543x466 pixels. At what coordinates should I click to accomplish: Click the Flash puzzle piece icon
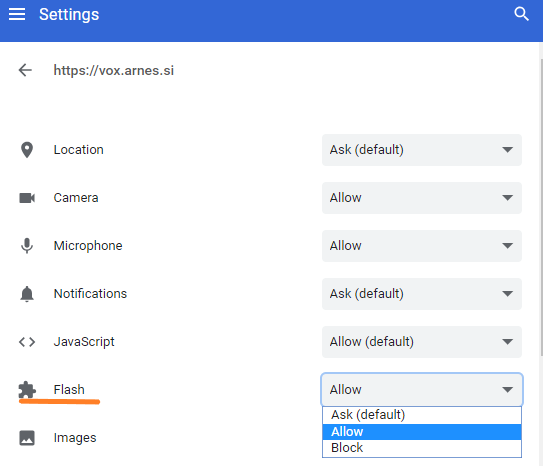(x=27, y=390)
